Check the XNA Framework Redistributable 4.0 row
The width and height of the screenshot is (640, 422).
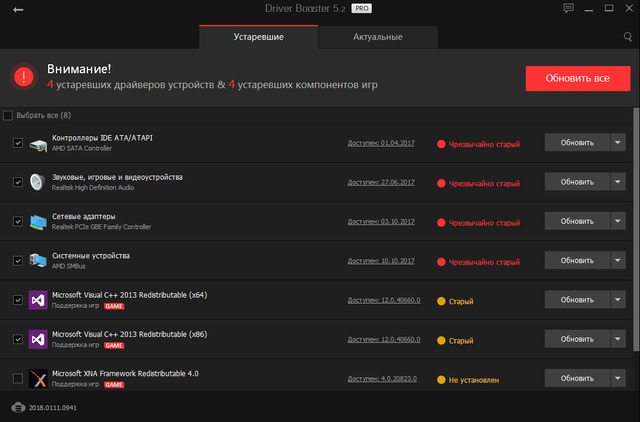tap(18, 378)
